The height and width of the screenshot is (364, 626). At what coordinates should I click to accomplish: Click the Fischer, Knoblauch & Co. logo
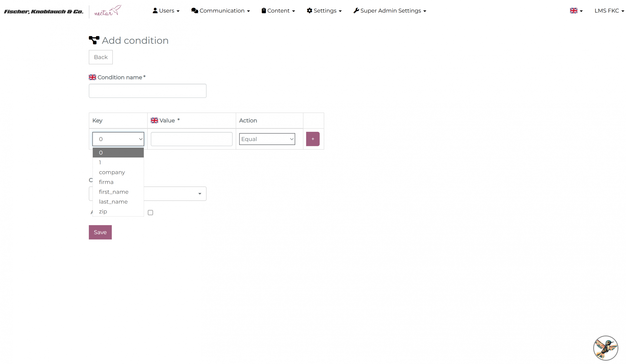point(44,11)
